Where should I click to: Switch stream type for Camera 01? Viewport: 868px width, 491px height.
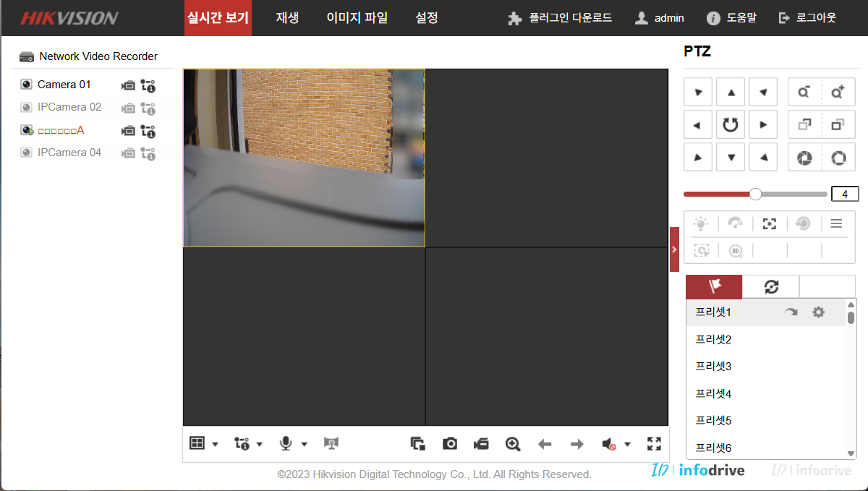point(148,85)
